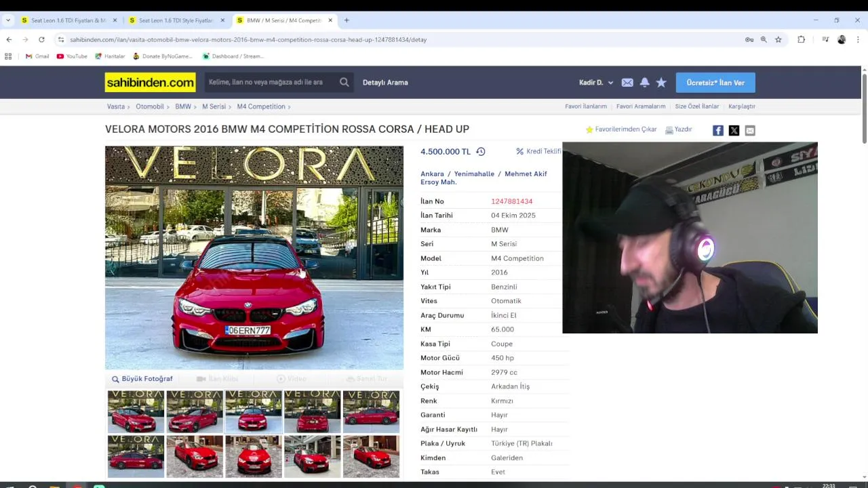Click the main red BMW photo
Image resolution: width=868 pixels, height=488 pixels.
[x=254, y=258]
